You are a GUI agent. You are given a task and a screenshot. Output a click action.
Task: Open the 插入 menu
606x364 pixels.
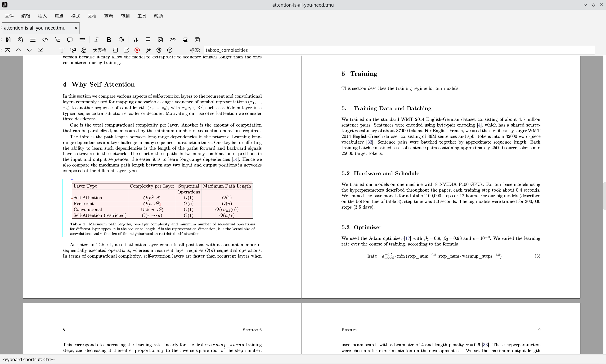pyautogui.click(x=42, y=16)
